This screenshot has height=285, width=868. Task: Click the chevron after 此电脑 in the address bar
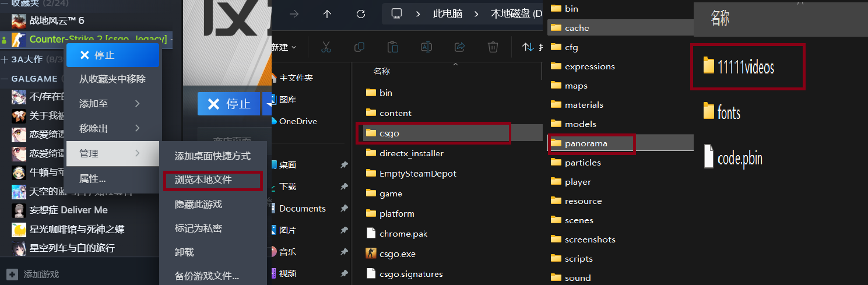click(x=476, y=13)
